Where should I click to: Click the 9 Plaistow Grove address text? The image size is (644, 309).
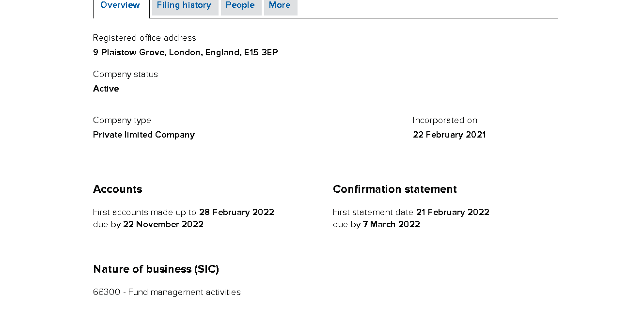point(185,52)
